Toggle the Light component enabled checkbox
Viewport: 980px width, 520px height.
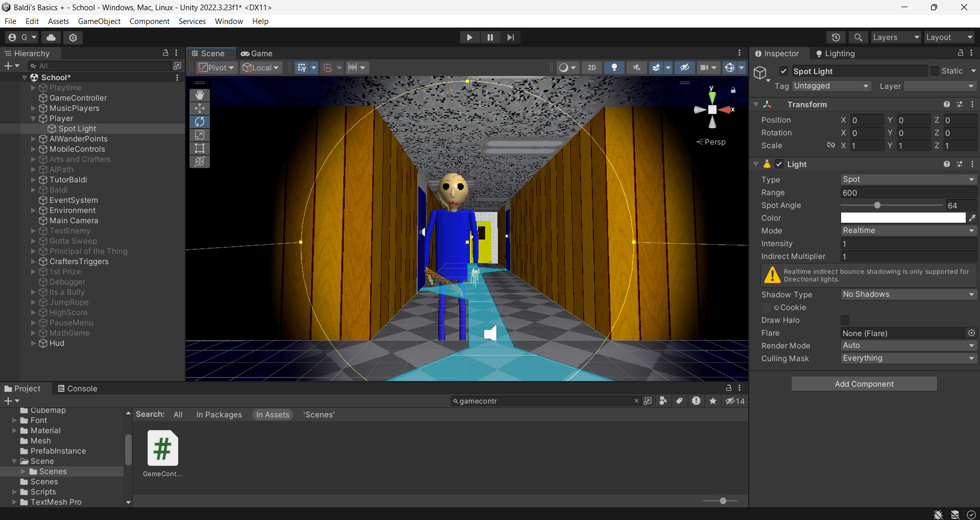[779, 164]
